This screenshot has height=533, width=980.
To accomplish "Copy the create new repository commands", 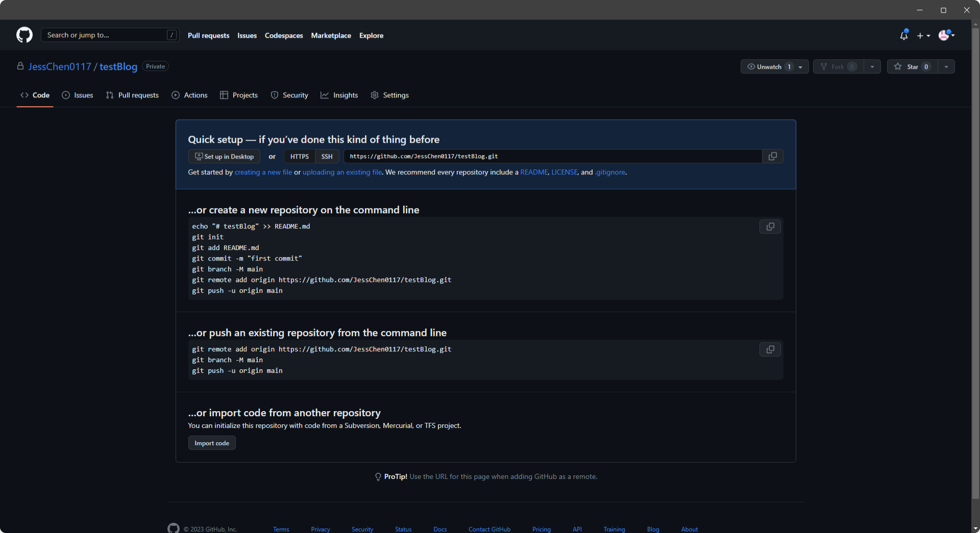I will point(770,226).
